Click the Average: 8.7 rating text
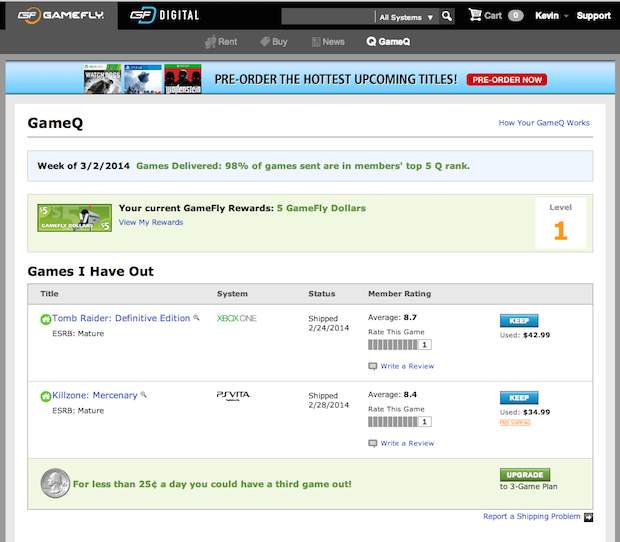 392,317
